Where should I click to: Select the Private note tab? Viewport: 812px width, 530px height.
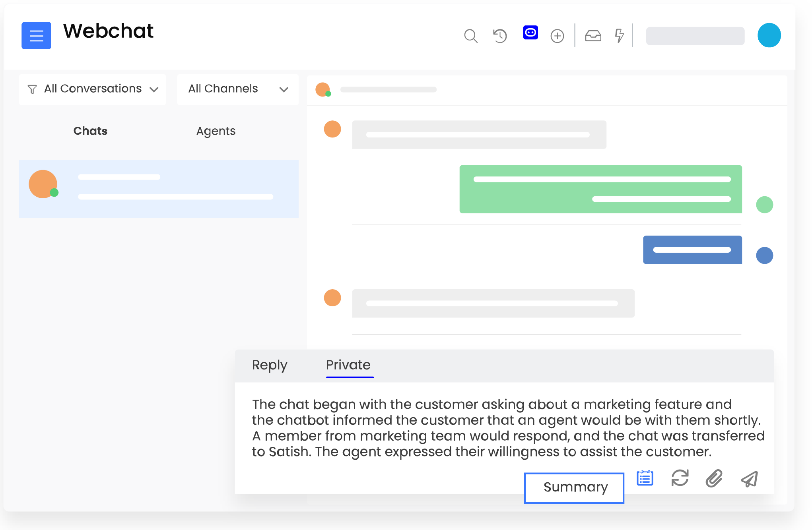[x=348, y=365]
